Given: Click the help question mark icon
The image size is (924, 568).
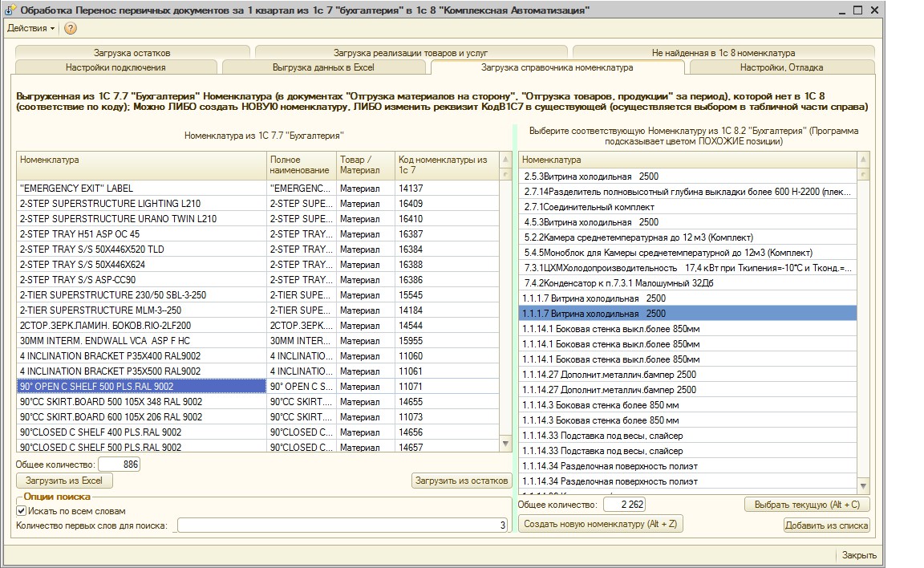Looking at the screenshot, I should point(70,28).
